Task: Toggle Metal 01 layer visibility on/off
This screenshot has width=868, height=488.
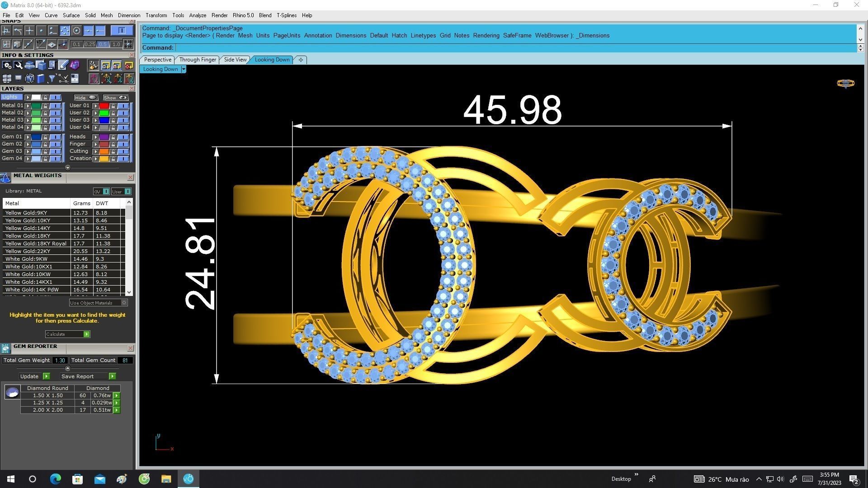Action: (x=55, y=106)
